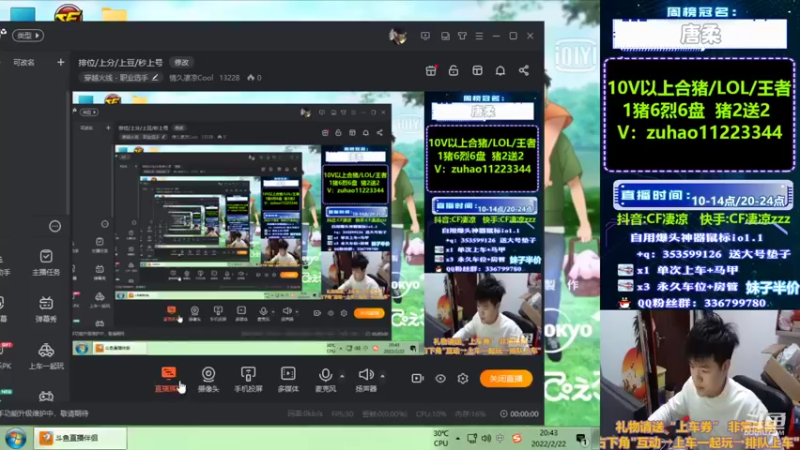The image size is (800, 450).
Task: Open the Windows Start button
Action: (16, 438)
